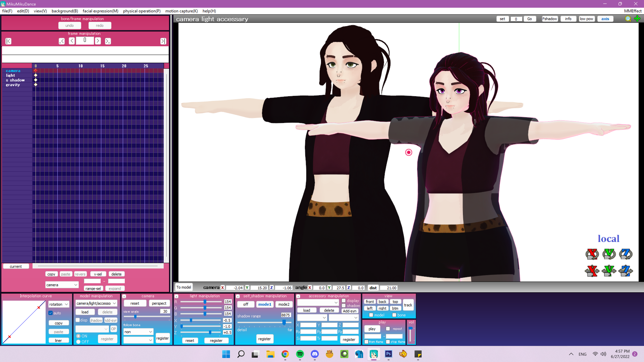Viewport: 644px width, 362px height.
Task: Adjust the shadow range slider
Action: [x=284, y=322]
